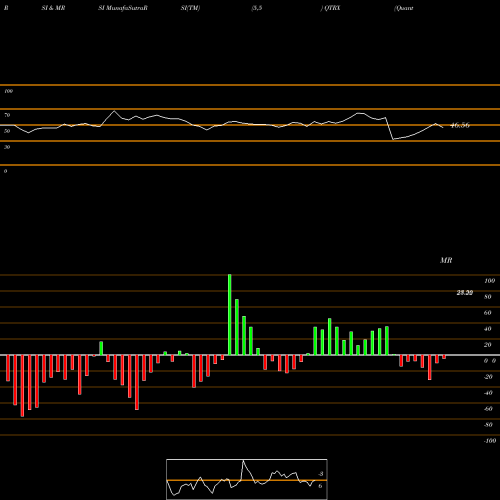Click the '(5,5' parameter text in header
Image resolution: width=500 pixels, height=500 pixels.
pyautogui.click(x=257, y=8)
